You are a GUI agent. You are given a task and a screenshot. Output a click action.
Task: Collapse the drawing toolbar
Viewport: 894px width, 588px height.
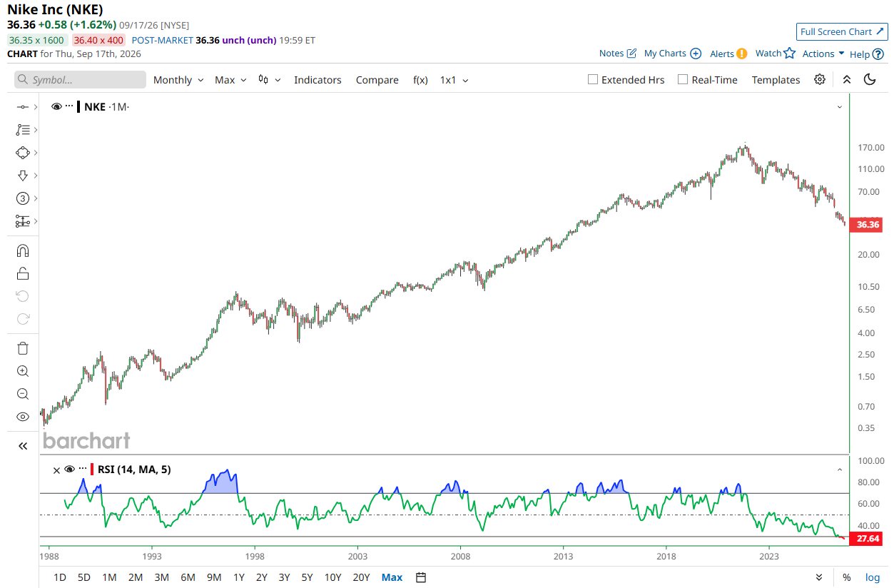[22, 446]
